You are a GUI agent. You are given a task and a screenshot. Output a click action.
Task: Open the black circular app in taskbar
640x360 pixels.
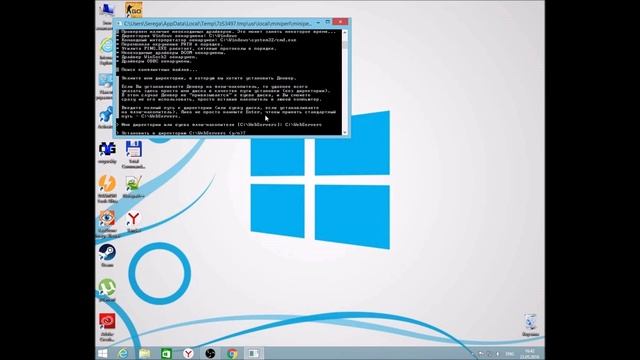(x=210, y=353)
